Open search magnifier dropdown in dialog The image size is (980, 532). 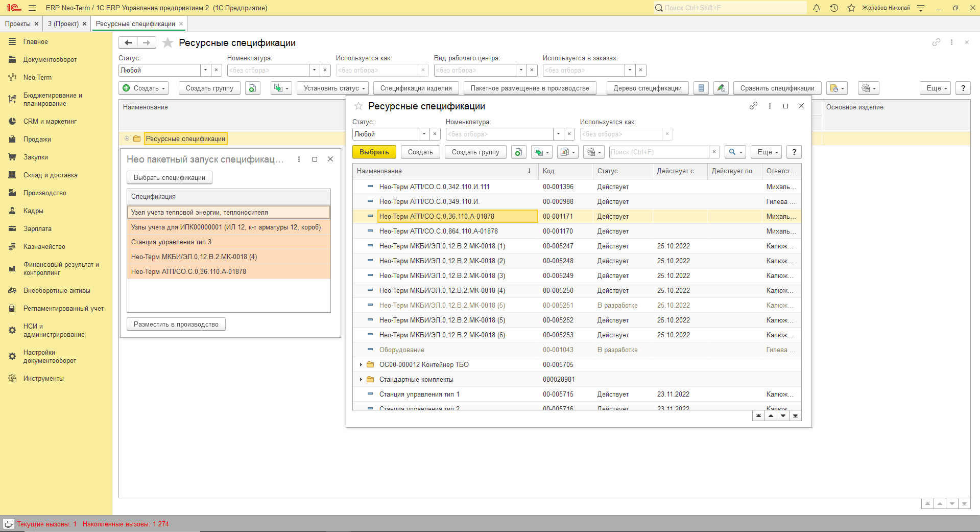(735, 152)
